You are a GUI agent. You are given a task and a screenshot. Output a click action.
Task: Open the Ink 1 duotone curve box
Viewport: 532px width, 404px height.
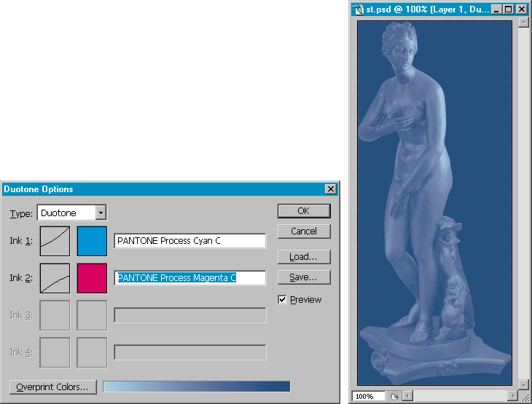(x=55, y=241)
